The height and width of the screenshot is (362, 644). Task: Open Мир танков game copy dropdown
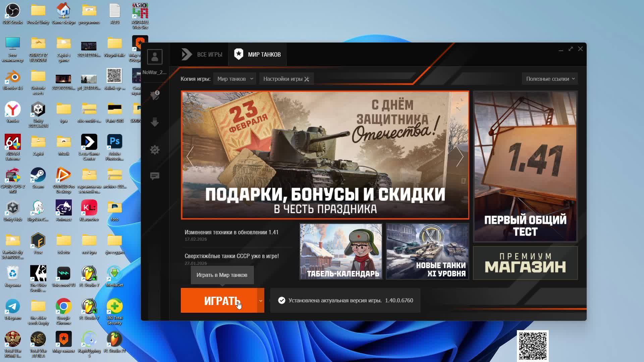tap(235, 79)
